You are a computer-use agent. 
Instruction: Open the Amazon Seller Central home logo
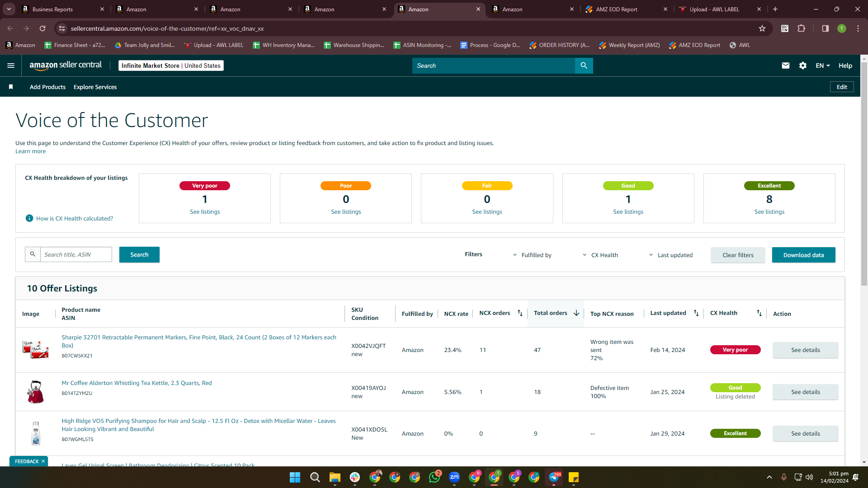66,66
